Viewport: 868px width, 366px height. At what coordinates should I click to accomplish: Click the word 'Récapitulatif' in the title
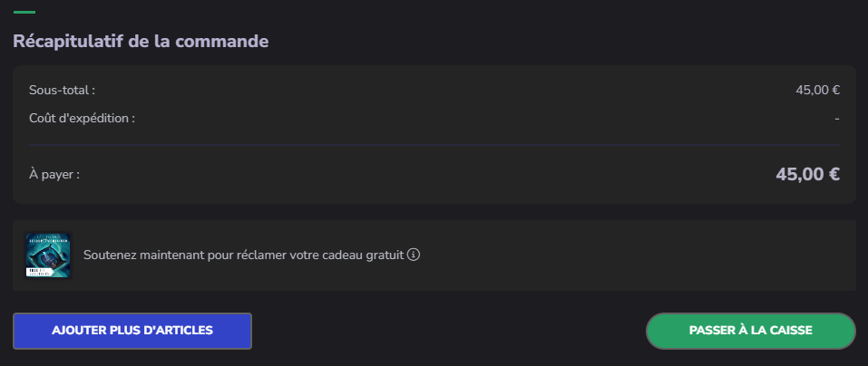(x=66, y=41)
